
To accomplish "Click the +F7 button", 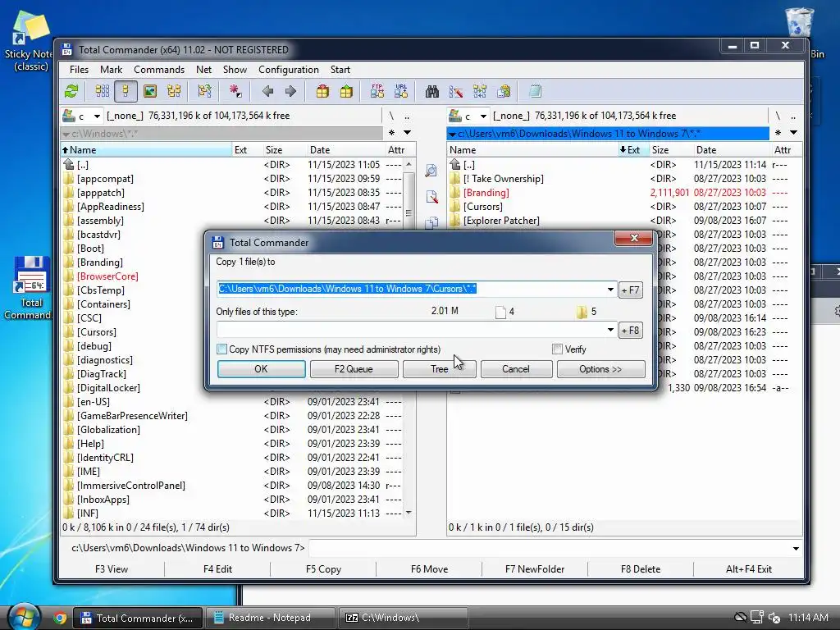I will click(630, 290).
